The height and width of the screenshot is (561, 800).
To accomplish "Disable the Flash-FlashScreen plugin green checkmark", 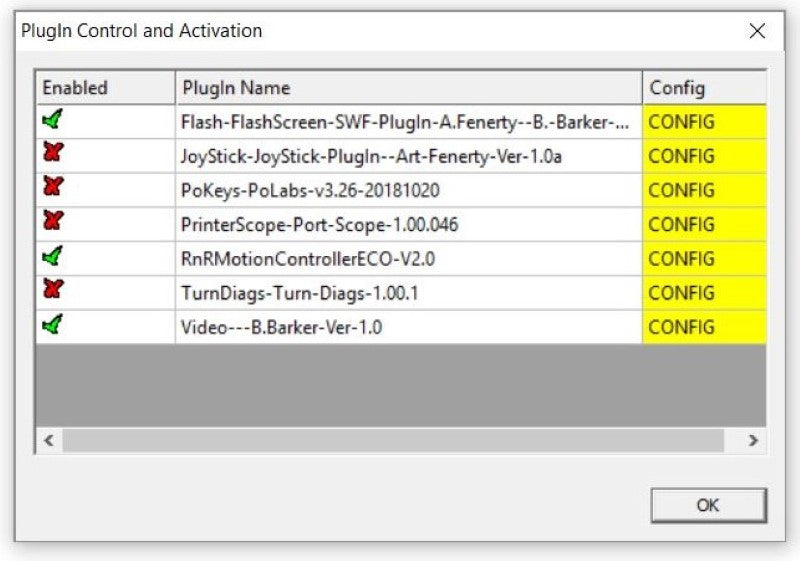I will coord(52,122).
